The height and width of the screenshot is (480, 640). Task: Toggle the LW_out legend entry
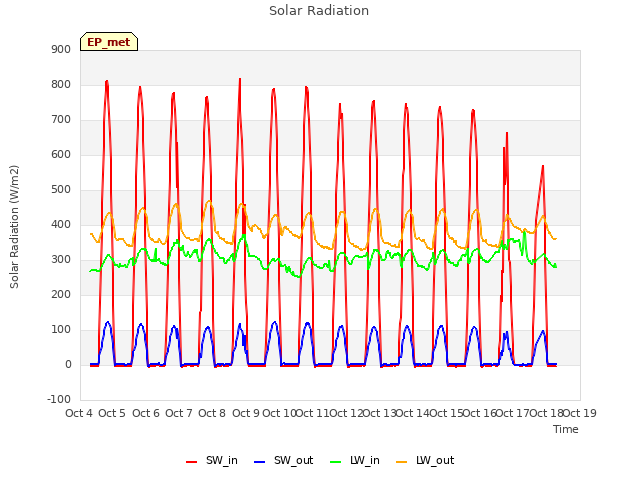coord(425,460)
